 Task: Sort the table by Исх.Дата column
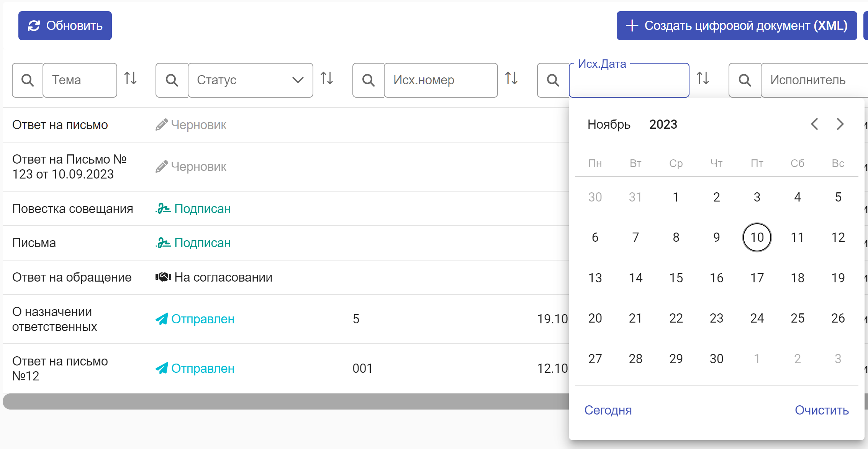(703, 78)
